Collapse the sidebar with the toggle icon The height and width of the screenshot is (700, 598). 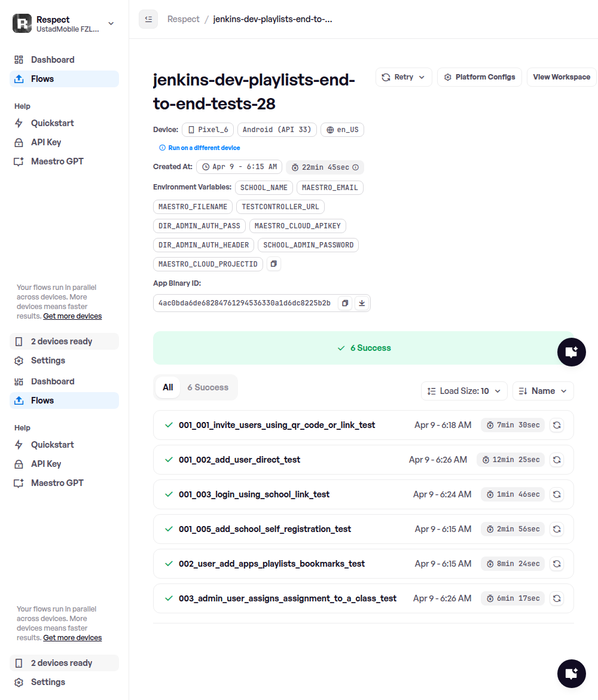coord(148,19)
